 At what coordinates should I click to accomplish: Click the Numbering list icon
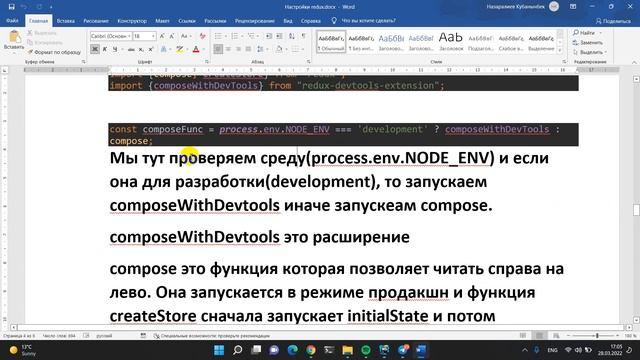tap(234, 36)
